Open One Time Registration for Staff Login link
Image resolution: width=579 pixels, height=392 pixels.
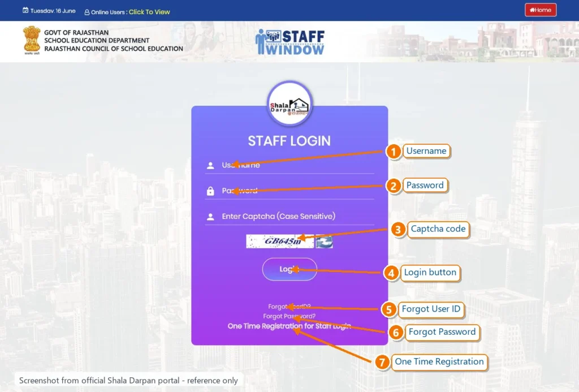click(x=289, y=326)
